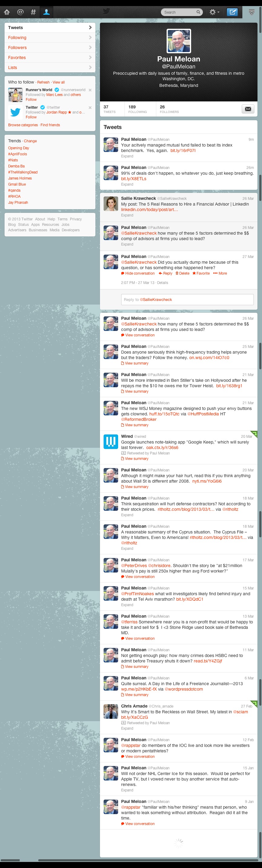Select the Tweets sidebar item

(x=50, y=28)
